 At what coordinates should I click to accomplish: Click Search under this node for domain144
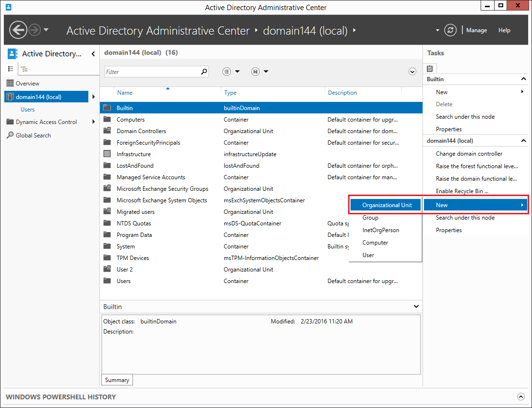click(x=465, y=217)
